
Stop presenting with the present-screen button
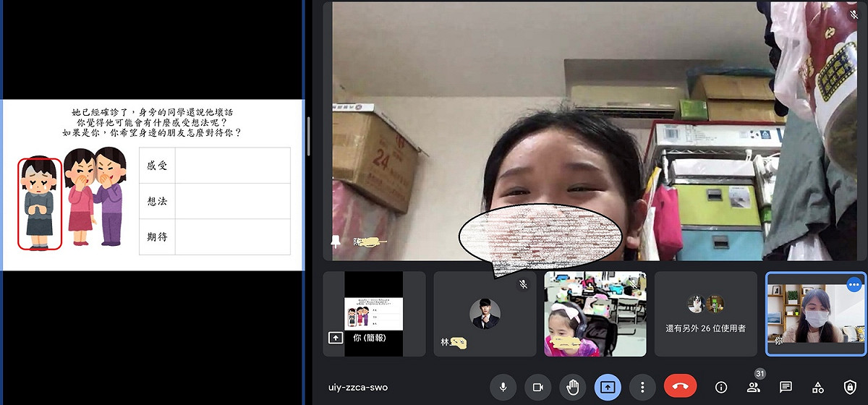tap(608, 387)
